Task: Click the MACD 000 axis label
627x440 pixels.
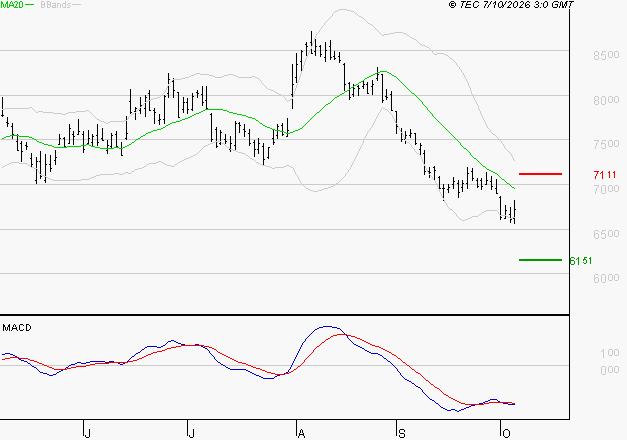Action: [x=610, y=370]
